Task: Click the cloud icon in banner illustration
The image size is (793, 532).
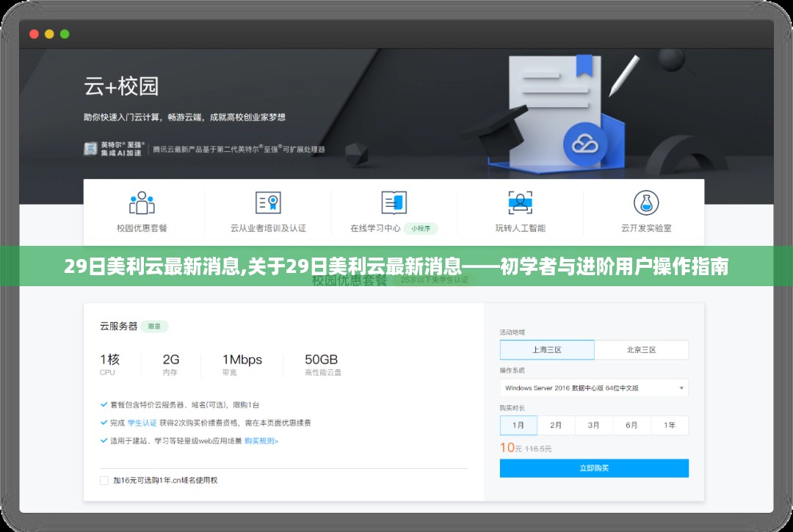Action: tap(584, 143)
